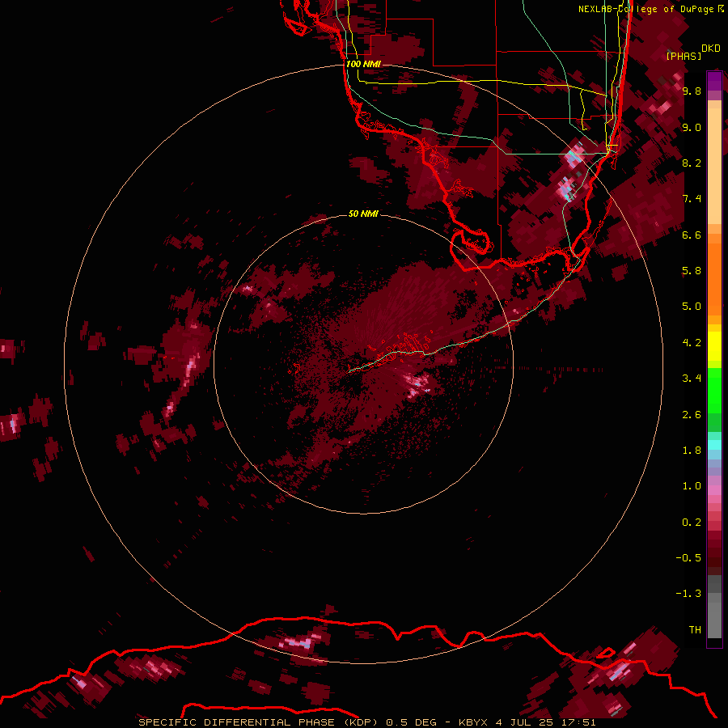728x728 pixels.
Task: Click the 6.6 scale value label
Action: coord(692,235)
